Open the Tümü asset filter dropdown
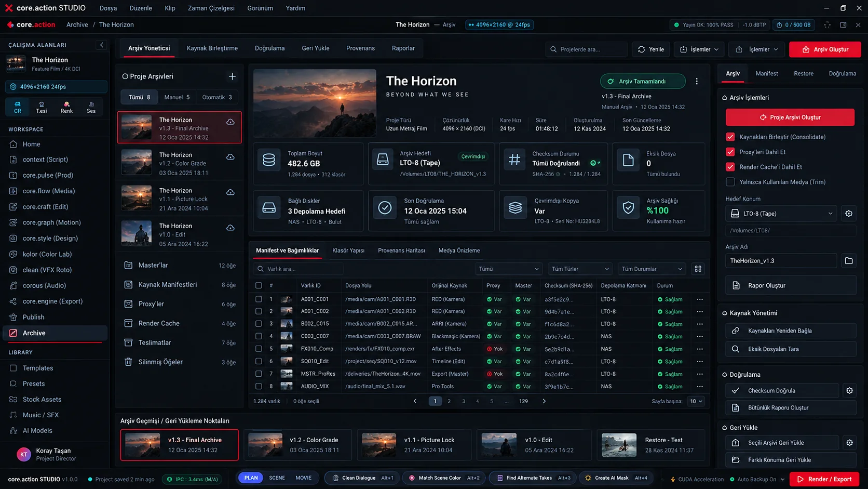The image size is (868, 489). click(x=508, y=269)
